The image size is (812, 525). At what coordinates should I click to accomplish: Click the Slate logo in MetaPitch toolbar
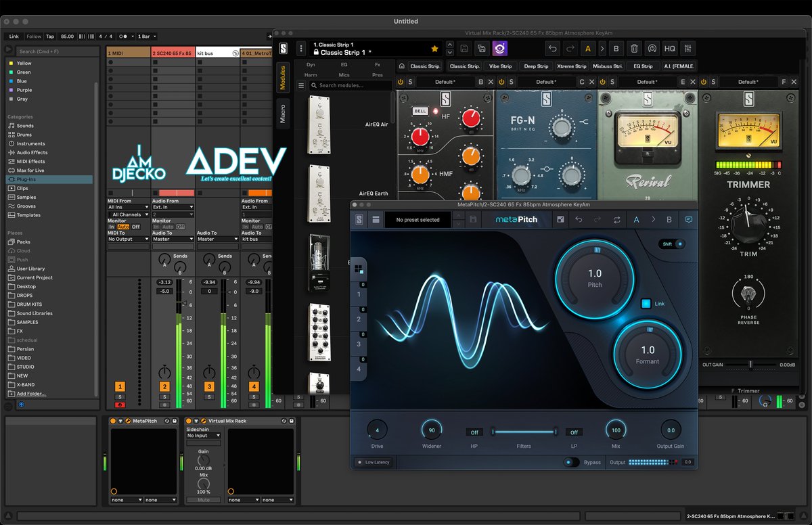[x=359, y=219]
